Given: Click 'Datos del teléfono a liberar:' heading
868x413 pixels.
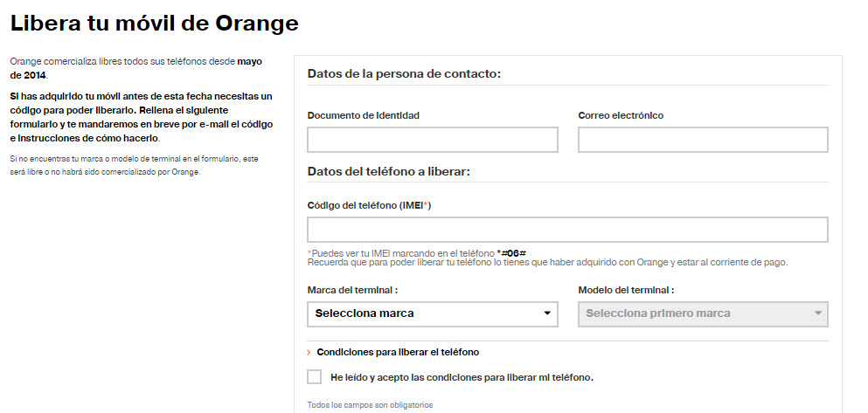Looking at the screenshot, I should (389, 171).
